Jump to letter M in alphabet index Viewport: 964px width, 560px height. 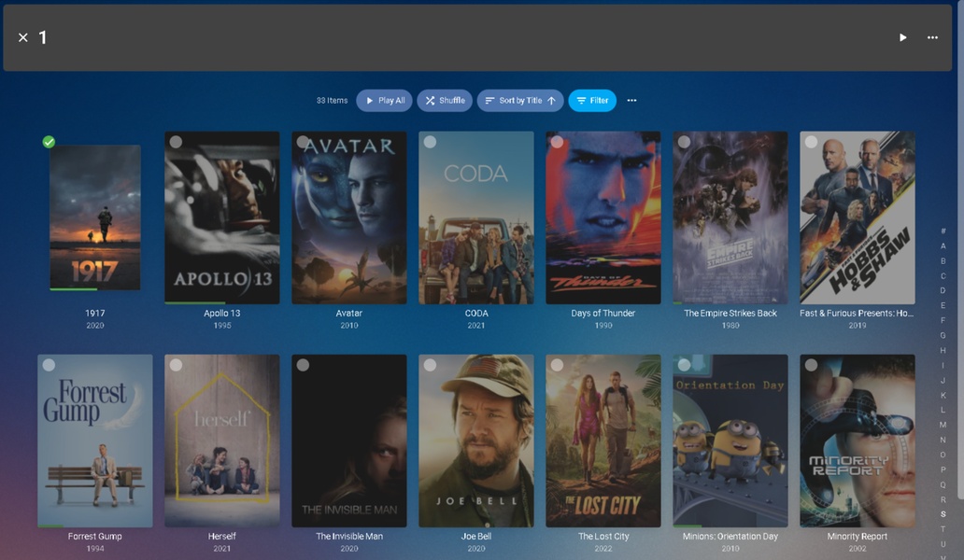pos(943,425)
